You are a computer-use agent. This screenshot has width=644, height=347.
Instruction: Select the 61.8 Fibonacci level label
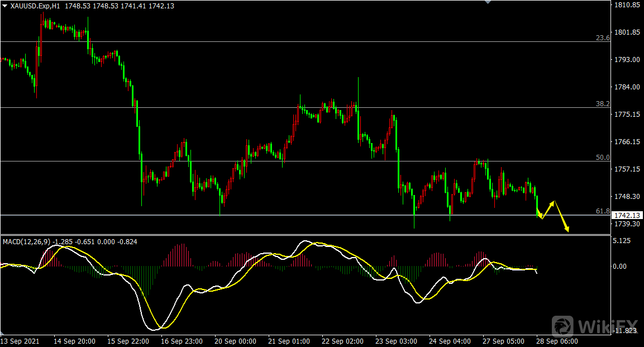coord(602,211)
